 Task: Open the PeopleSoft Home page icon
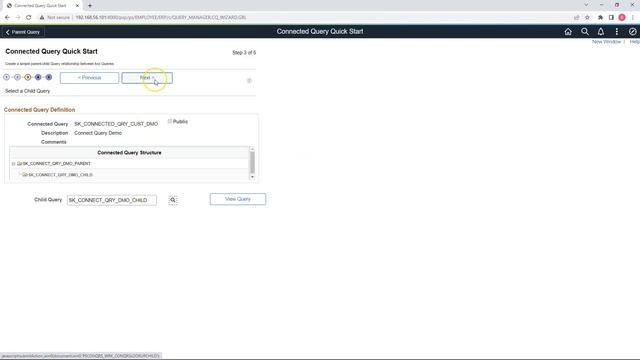pos(568,32)
